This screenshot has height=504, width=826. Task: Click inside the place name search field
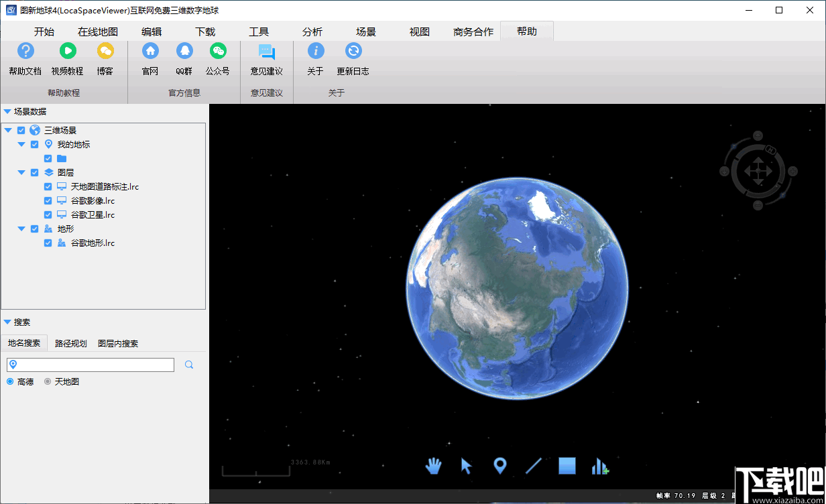[x=91, y=364]
